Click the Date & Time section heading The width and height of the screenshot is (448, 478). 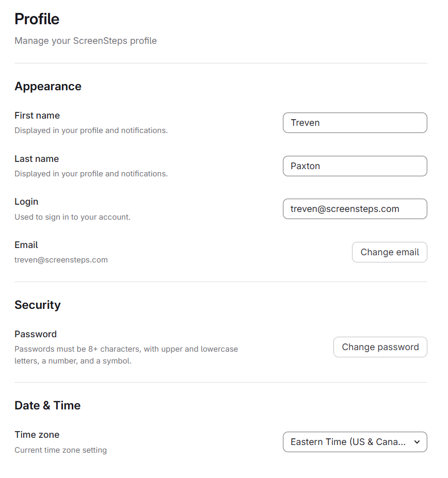[47, 405]
